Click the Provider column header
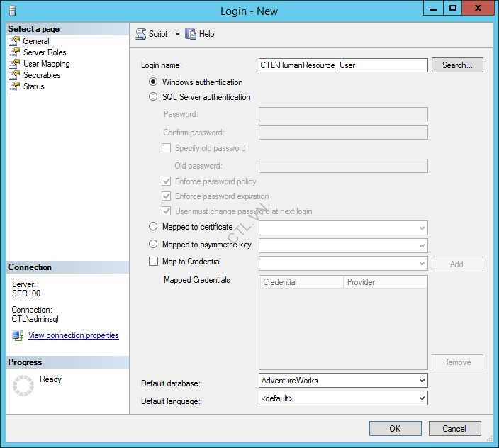Screen dimensions: 499x448 (x=386, y=282)
